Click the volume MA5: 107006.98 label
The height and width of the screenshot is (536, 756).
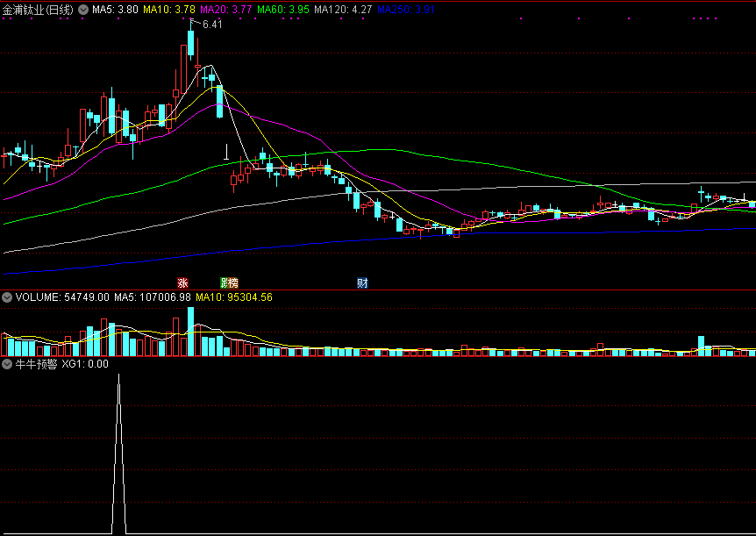coord(153,297)
